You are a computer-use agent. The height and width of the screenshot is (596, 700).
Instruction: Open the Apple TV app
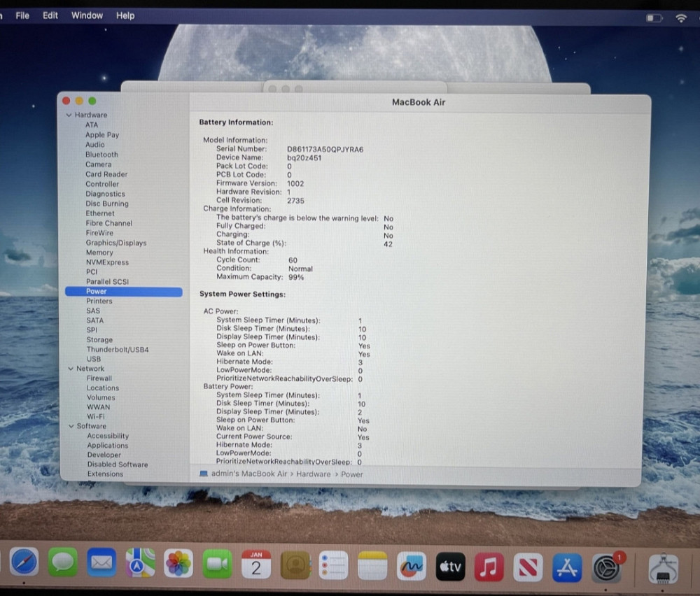pyautogui.click(x=450, y=565)
